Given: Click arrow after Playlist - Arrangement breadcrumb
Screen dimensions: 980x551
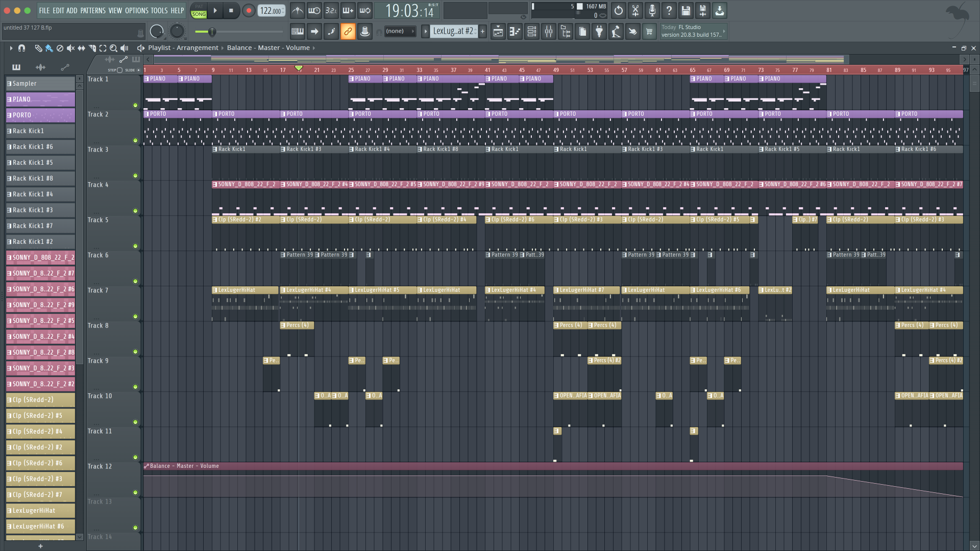Looking at the screenshot, I should click(x=223, y=48).
